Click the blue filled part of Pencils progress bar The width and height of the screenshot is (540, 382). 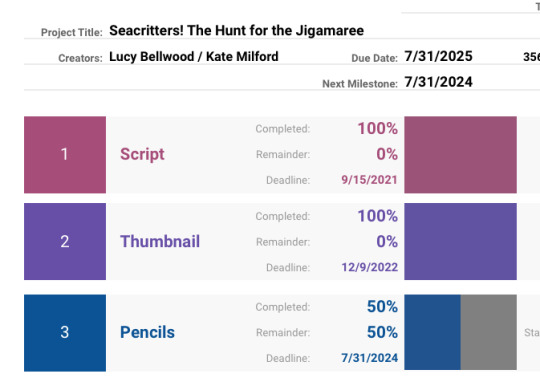click(x=433, y=332)
